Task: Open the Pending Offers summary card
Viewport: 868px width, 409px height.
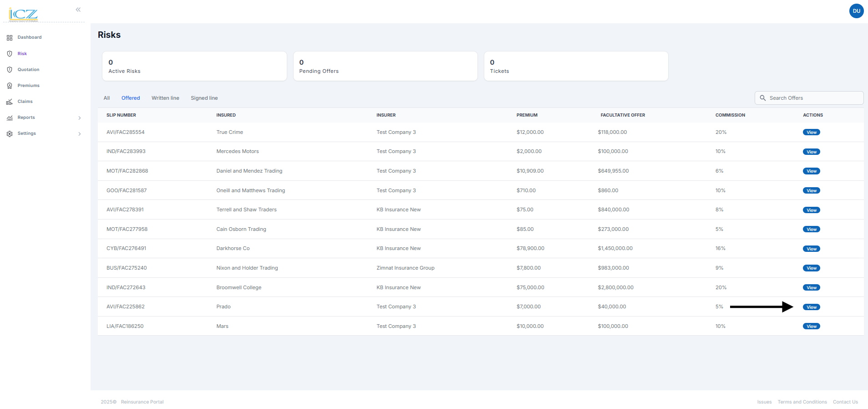Action: (385, 66)
